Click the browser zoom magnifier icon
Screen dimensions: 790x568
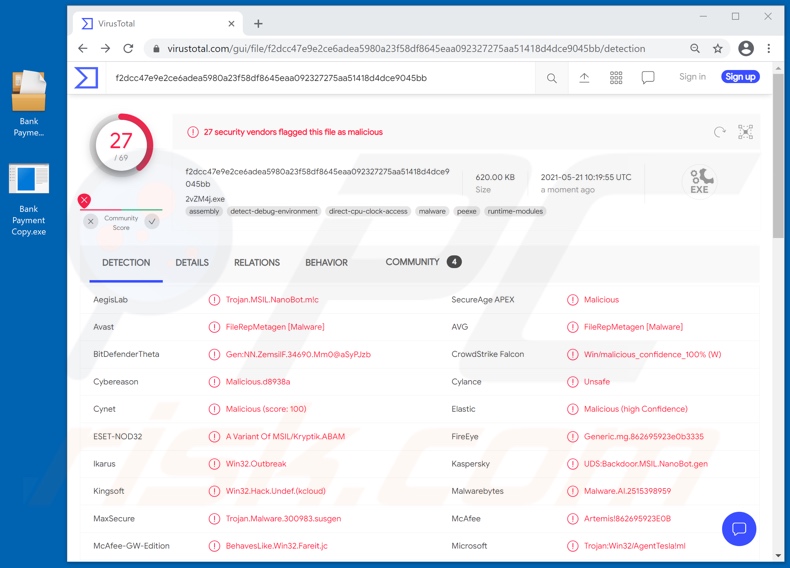(x=695, y=48)
